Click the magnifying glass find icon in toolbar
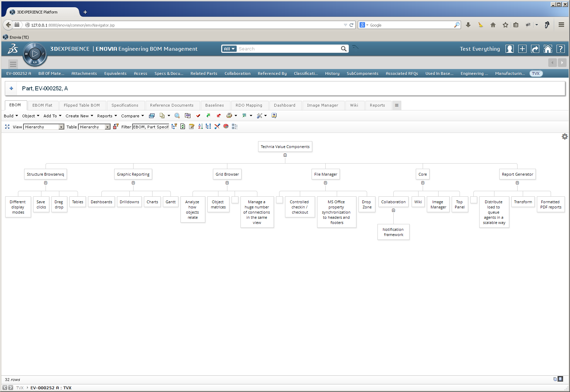This screenshot has width=570, height=392. pos(177,116)
